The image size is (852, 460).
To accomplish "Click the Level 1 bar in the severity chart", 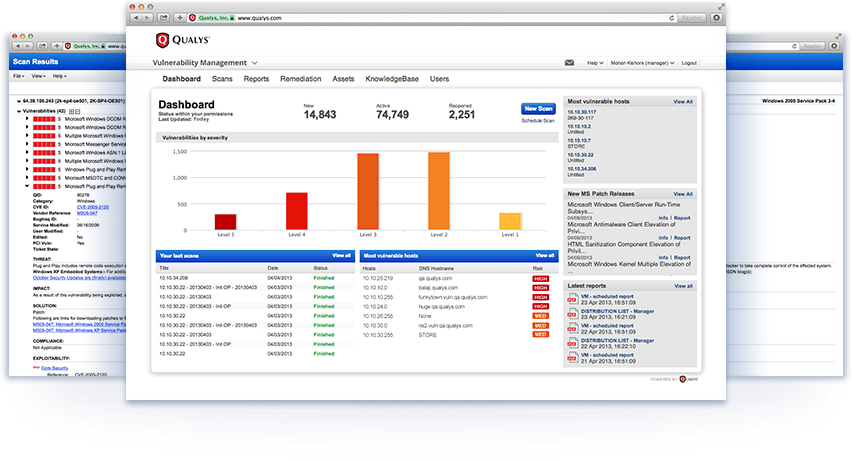I will pos(510,221).
